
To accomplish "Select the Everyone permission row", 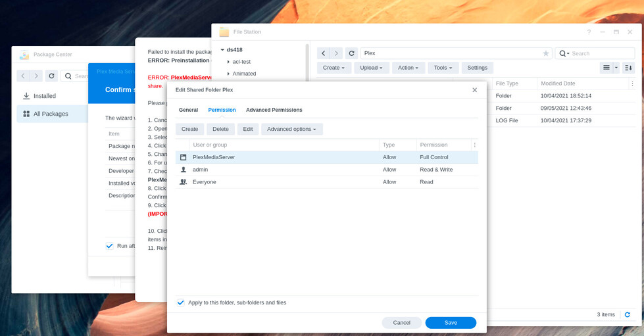I will coord(327,182).
